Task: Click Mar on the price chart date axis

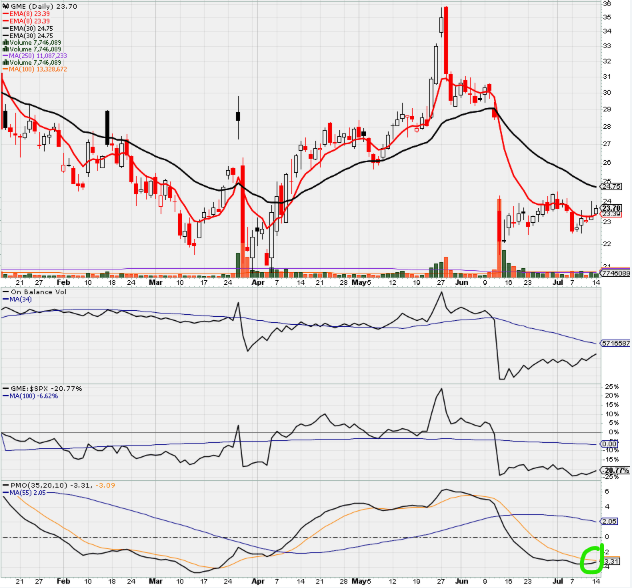Action: point(156,283)
